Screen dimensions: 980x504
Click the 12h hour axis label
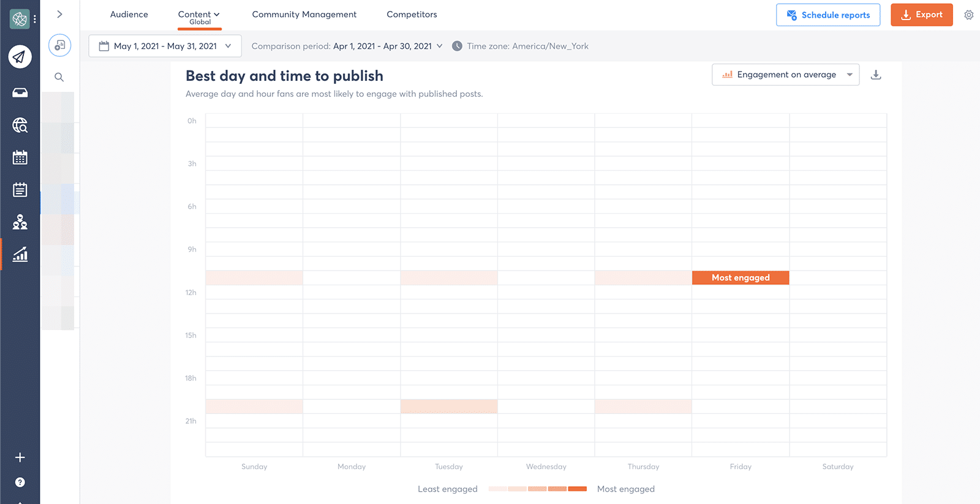(x=191, y=293)
